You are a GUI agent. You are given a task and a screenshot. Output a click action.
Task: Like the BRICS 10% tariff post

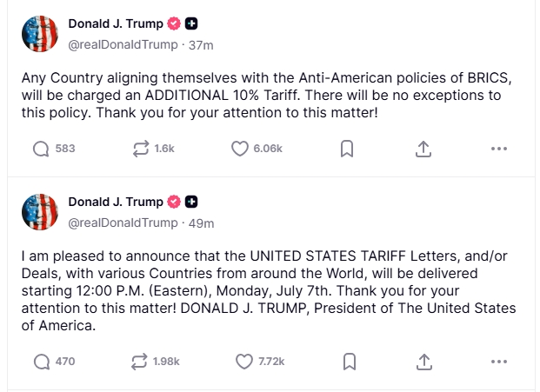(241, 149)
